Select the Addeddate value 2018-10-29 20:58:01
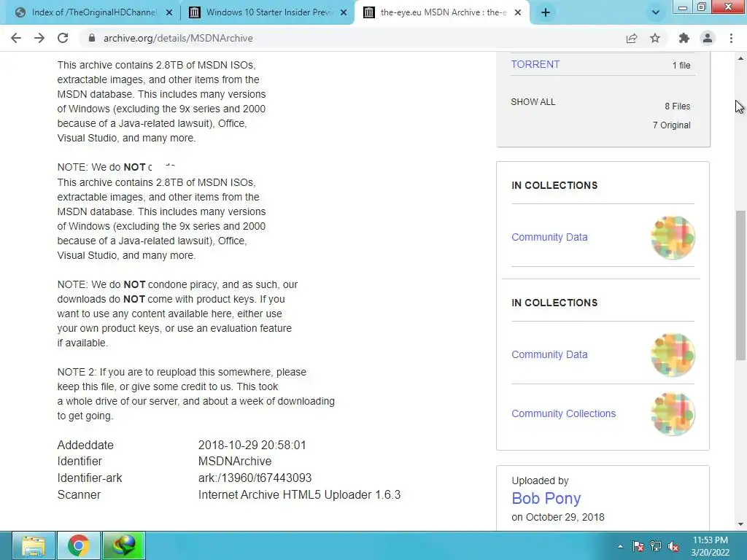 (252, 446)
